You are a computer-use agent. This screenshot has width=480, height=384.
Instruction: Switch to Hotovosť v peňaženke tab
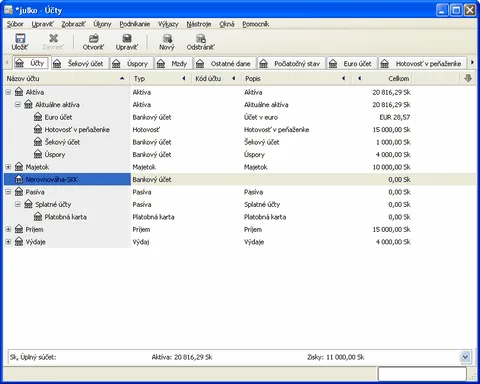423,63
